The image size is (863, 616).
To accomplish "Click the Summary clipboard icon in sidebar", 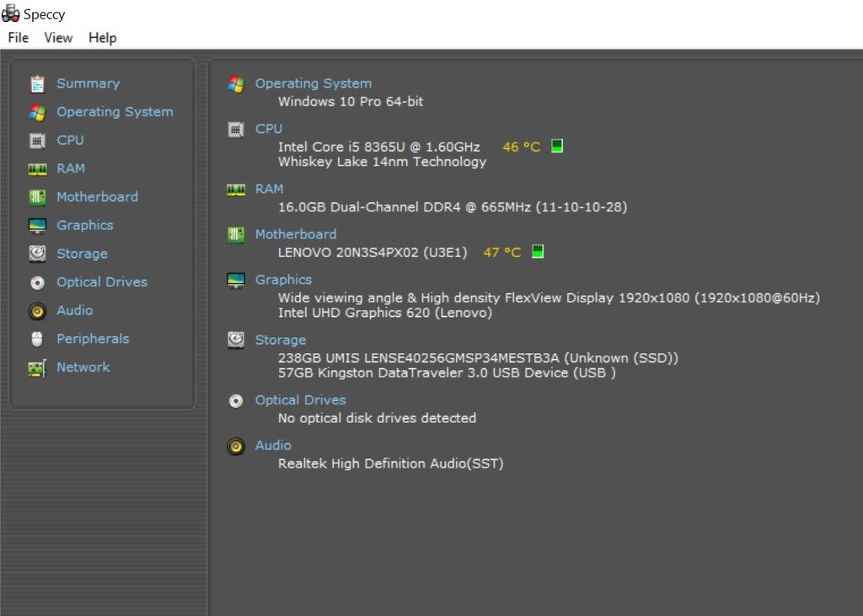I will 37,83.
